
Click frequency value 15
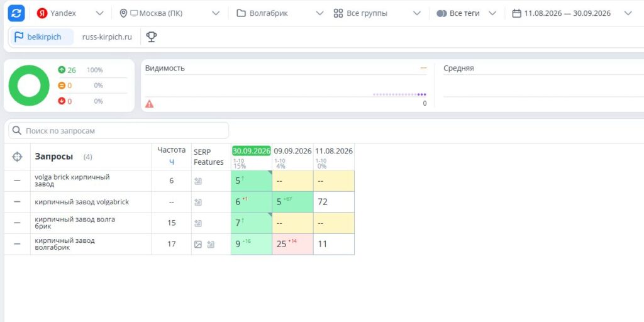click(172, 223)
